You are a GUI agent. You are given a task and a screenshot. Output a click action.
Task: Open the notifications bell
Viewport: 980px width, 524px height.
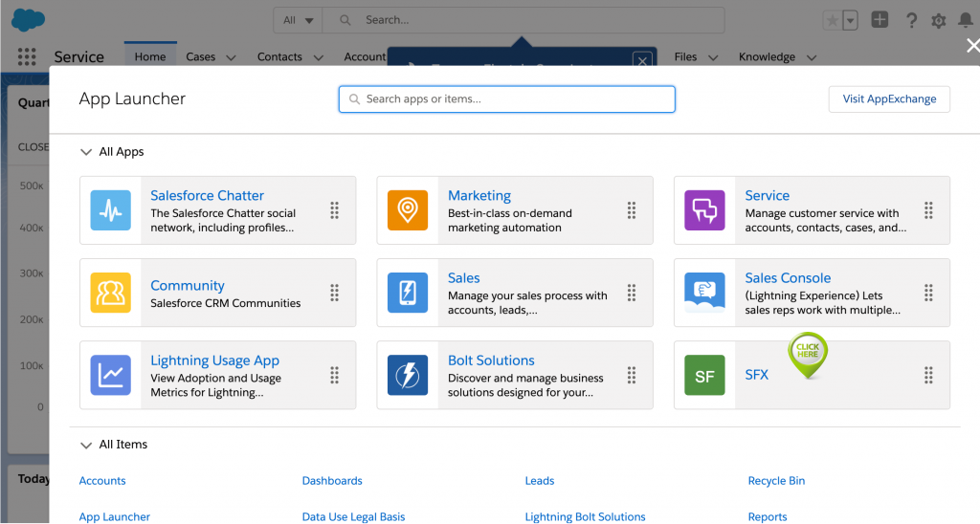point(966,21)
